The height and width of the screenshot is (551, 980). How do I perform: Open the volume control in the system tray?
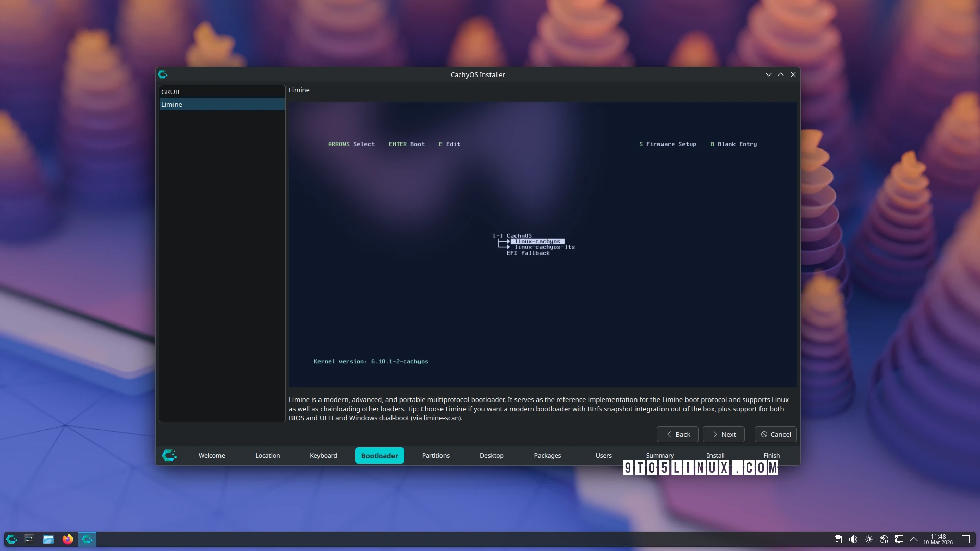pyautogui.click(x=853, y=539)
